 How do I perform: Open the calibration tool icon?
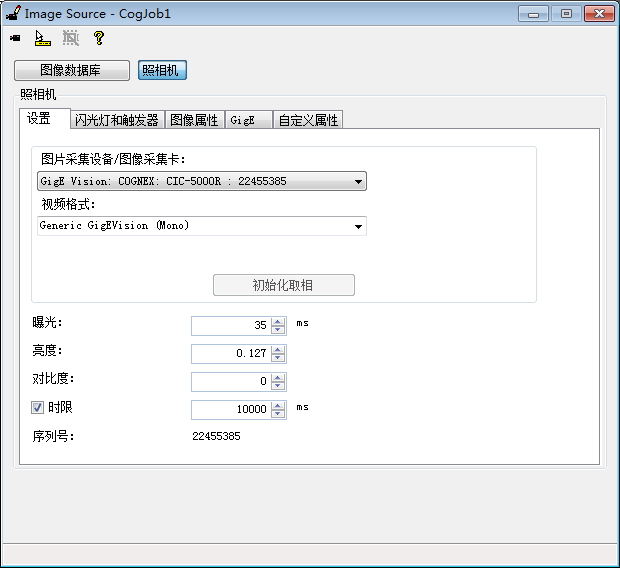tap(43, 38)
